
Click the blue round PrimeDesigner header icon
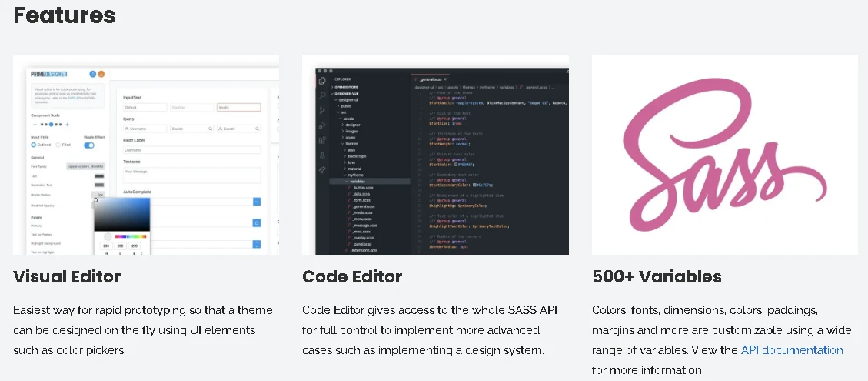click(93, 74)
